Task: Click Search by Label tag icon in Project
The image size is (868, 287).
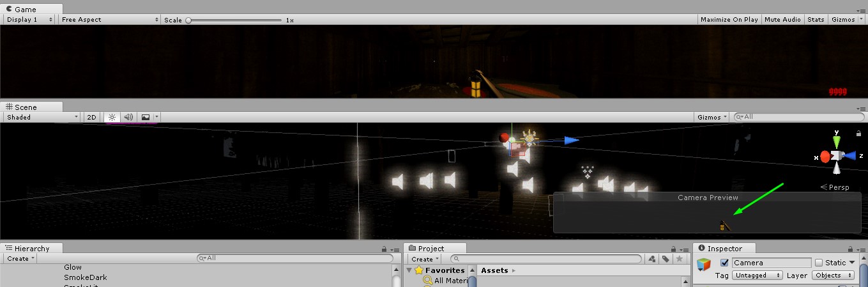Action: 666,259
